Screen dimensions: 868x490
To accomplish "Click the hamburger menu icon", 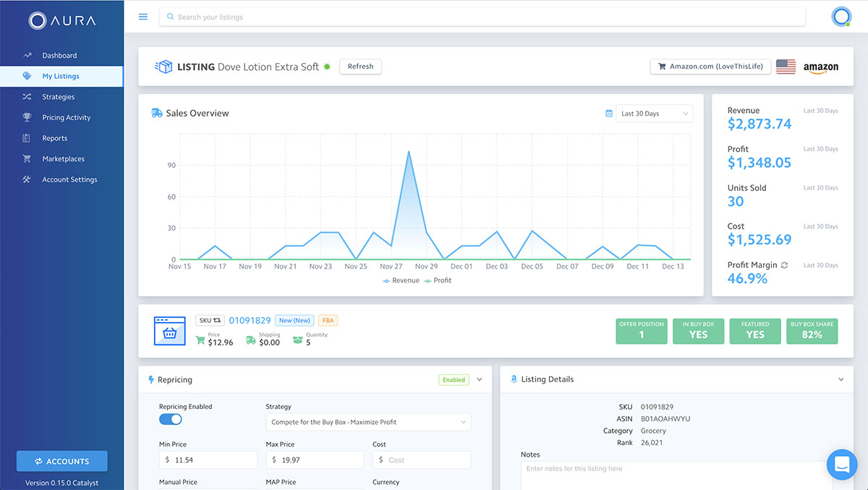I will pyautogui.click(x=142, y=17).
